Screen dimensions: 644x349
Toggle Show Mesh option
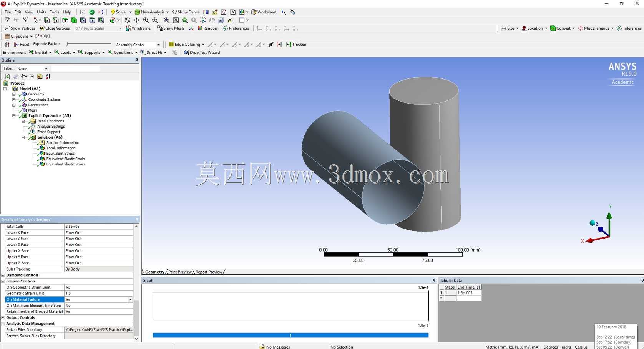coord(171,28)
